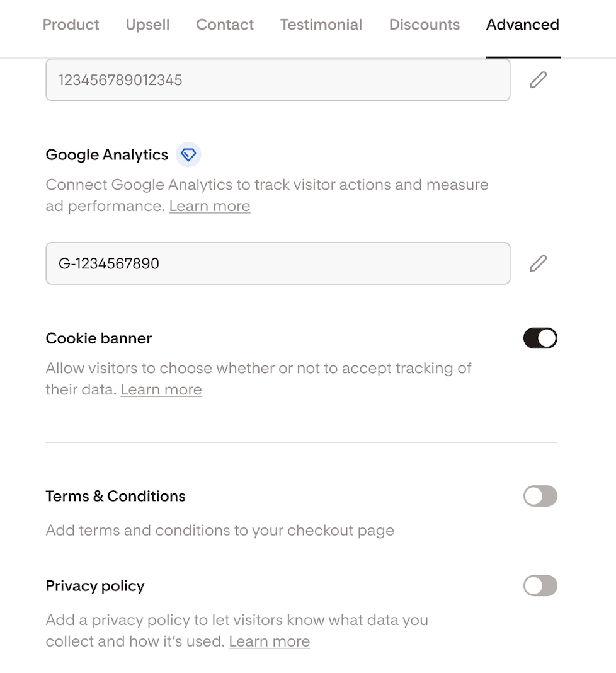This screenshot has height=673, width=616.
Task: Turn on the Privacy policy switch
Action: coord(540,586)
